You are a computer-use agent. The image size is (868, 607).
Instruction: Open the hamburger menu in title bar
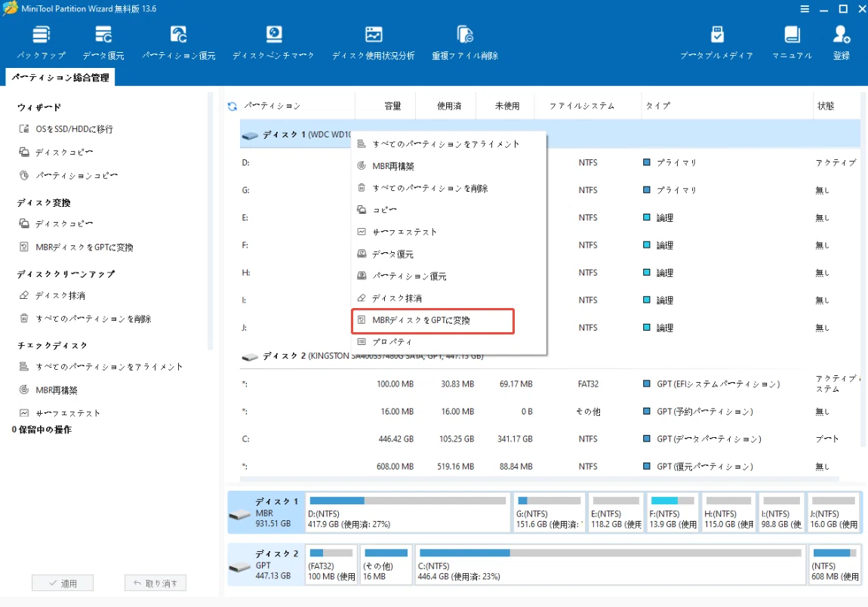[x=805, y=9]
